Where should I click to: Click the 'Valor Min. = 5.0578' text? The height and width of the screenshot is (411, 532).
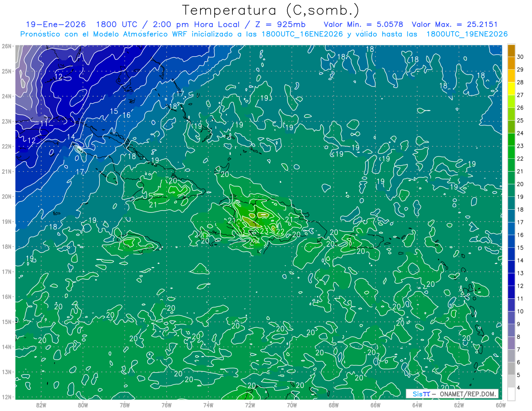tap(364, 24)
